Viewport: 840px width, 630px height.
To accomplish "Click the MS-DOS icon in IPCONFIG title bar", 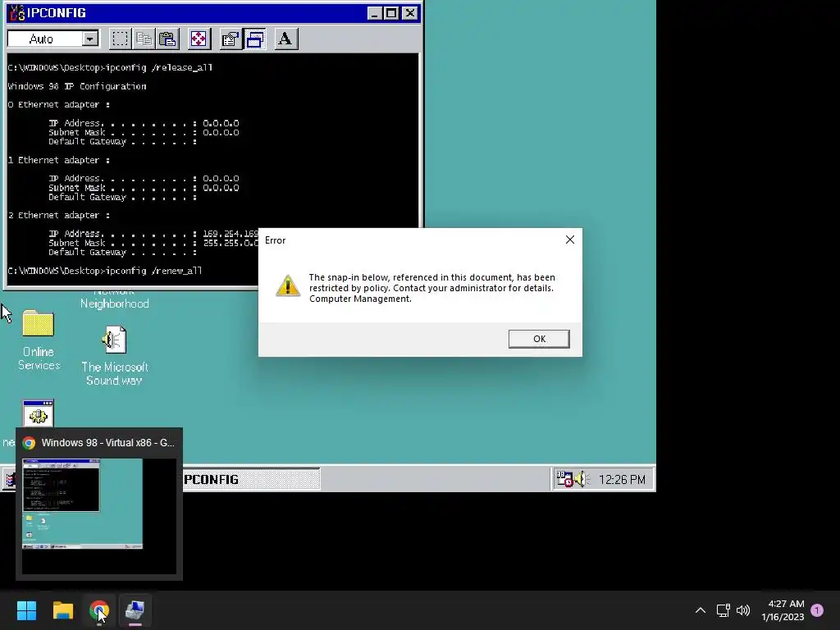I will 17,13.
